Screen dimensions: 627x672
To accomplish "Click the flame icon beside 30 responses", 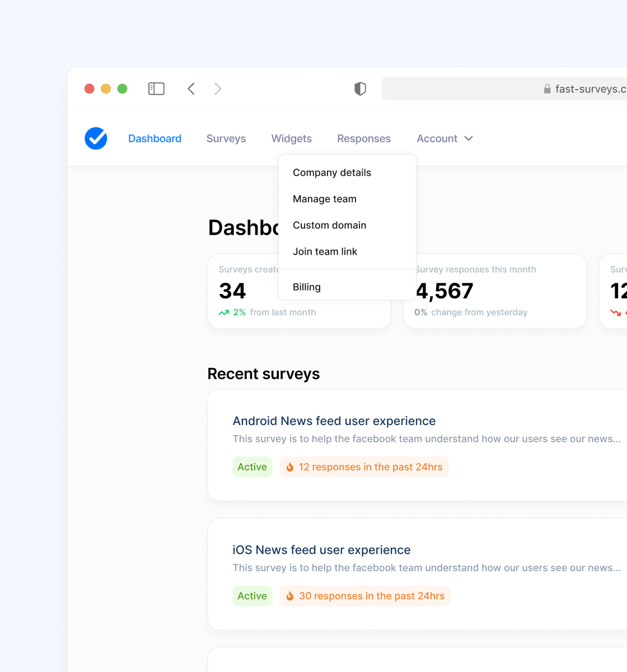I will (x=290, y=596).
